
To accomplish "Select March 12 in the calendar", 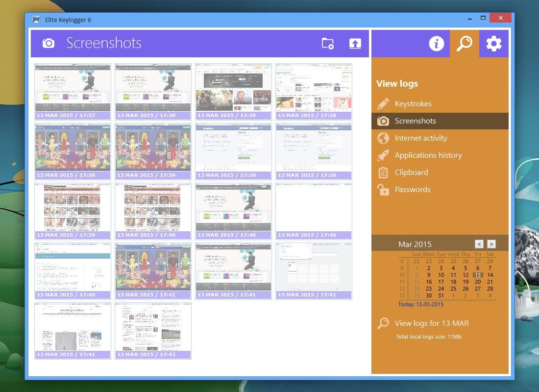I will pyautogui.click(x=465, y=275).
